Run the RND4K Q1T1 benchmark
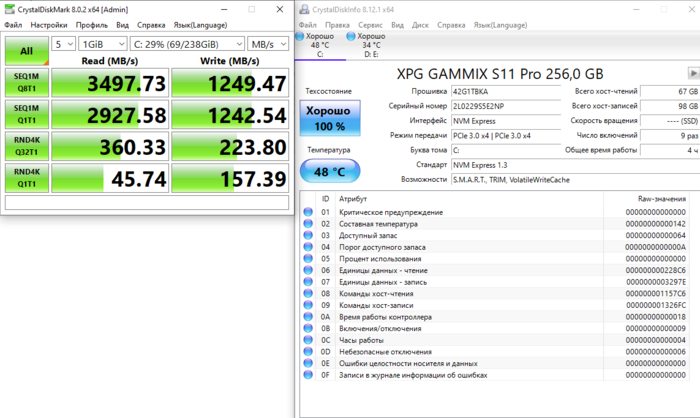 (x=27, y=178)
